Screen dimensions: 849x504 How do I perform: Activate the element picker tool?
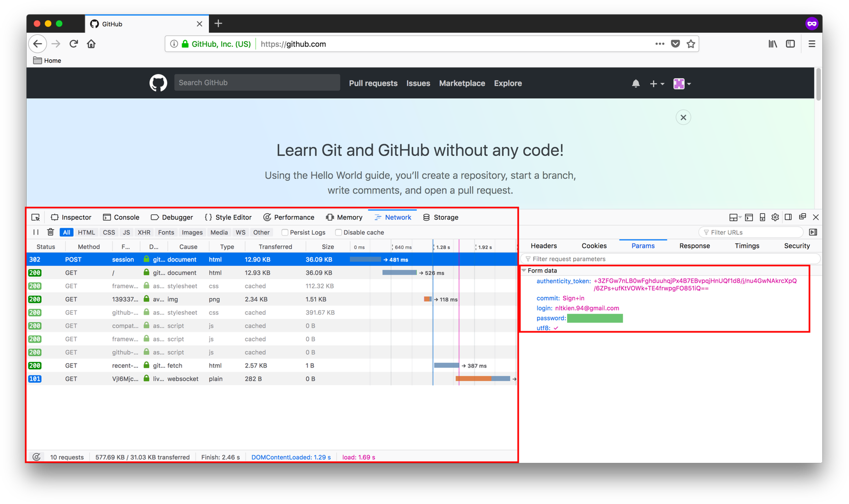click(36, 217)
